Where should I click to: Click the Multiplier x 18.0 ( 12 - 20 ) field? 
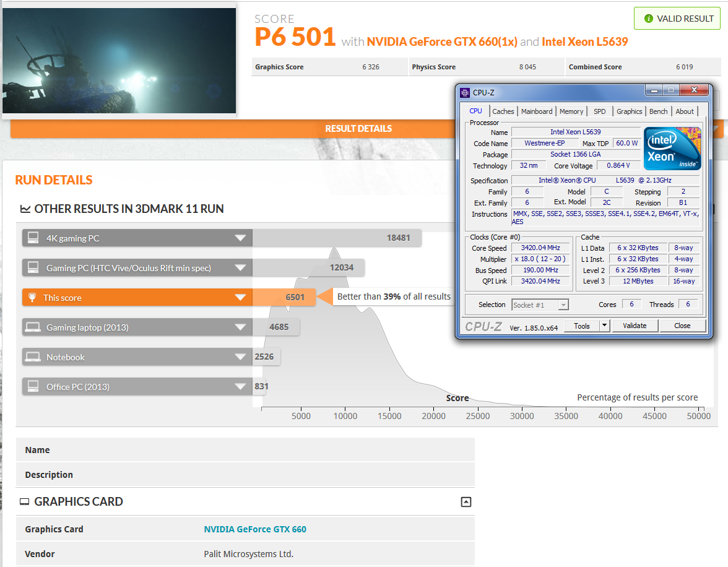tap(540, 259)
